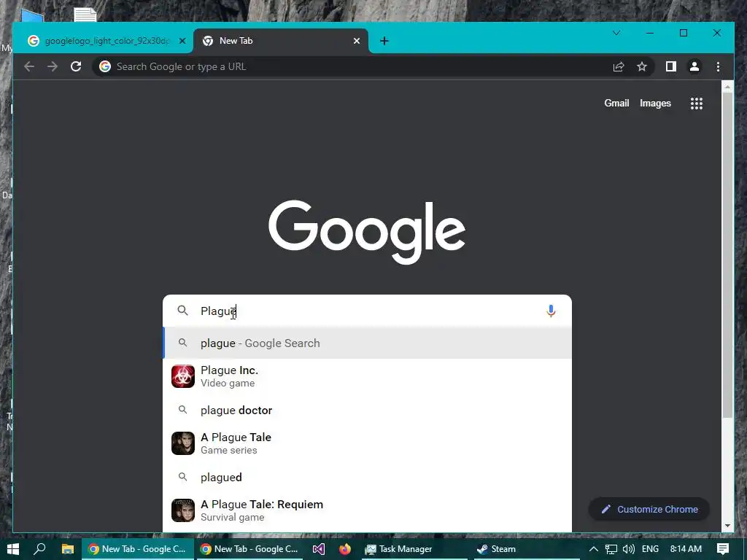
Task: Open the tab search chevron
Action: click(x=616, y=33)
